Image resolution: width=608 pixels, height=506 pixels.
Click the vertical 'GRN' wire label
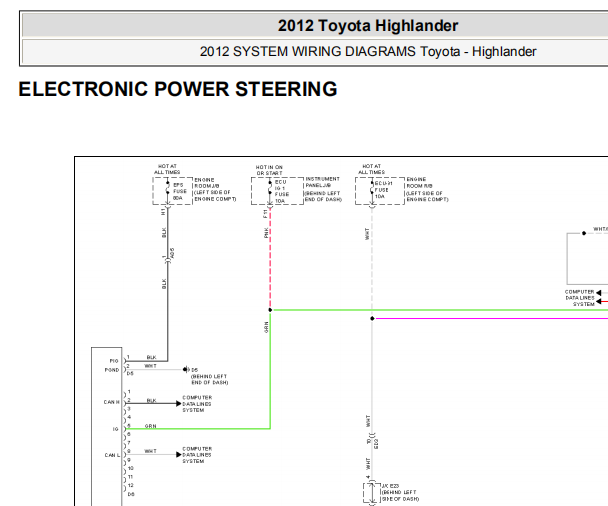(266, 327)
